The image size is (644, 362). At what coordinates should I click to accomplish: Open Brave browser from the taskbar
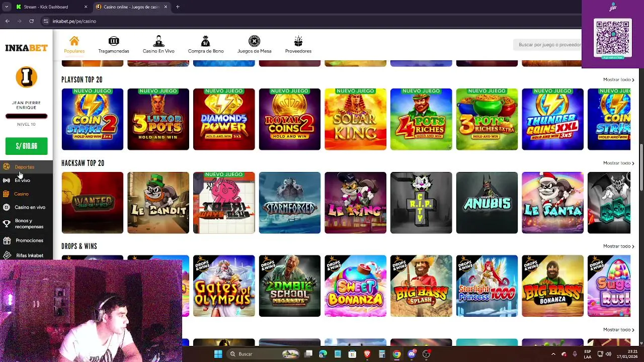point(367,354)
